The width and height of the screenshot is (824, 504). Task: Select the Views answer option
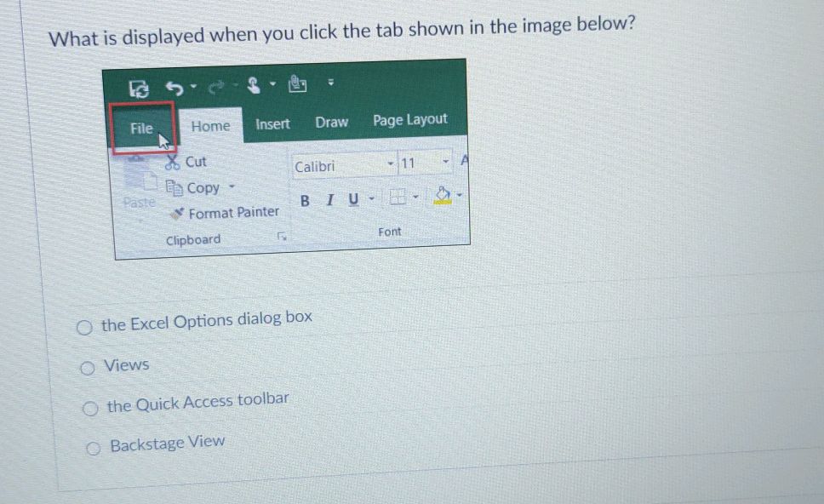pos(88,367)
